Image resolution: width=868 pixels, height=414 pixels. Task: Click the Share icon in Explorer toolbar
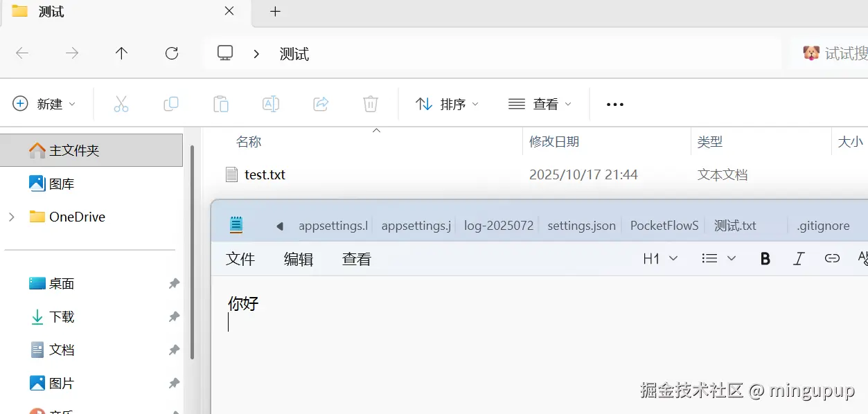coord(320,103)
